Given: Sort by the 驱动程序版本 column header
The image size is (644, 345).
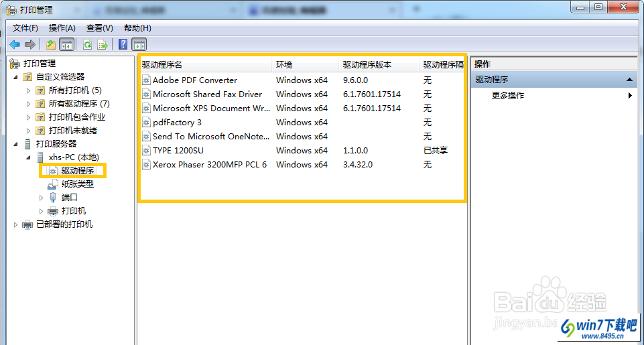Looking at the screenshot, I should 379,65.
